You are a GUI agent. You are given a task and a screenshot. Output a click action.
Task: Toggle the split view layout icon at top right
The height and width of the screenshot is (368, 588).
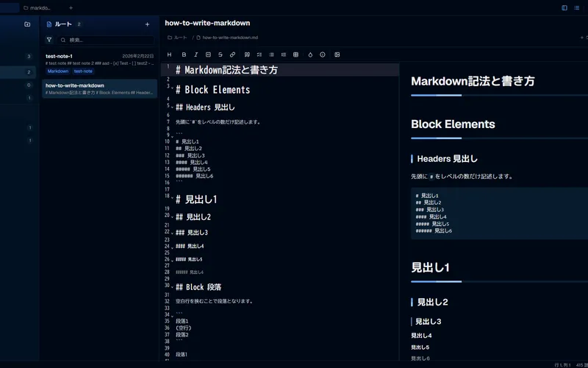click(564, 7)
